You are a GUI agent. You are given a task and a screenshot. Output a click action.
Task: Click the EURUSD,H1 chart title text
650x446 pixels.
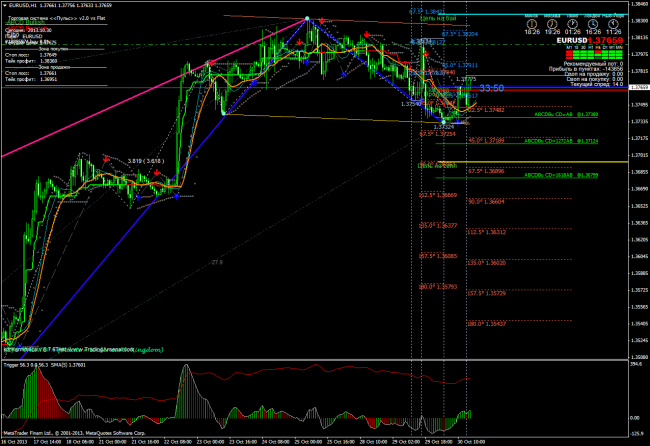click(25, 5)
